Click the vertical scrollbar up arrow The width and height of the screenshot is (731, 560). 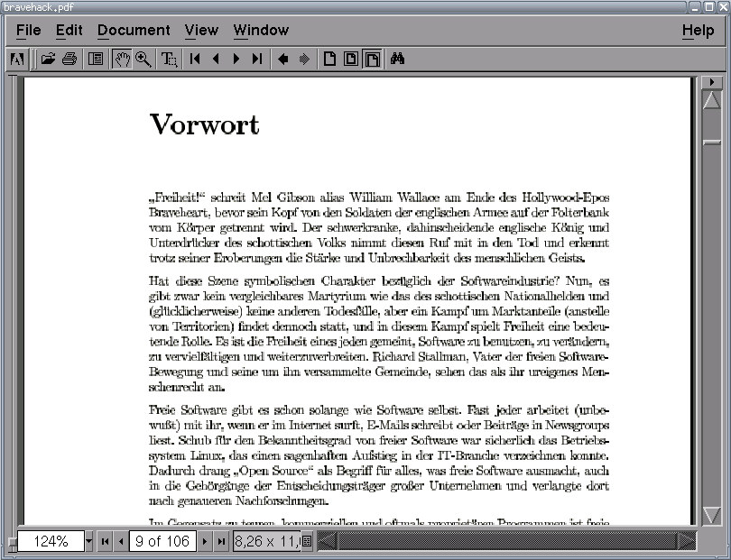[711, 100]
